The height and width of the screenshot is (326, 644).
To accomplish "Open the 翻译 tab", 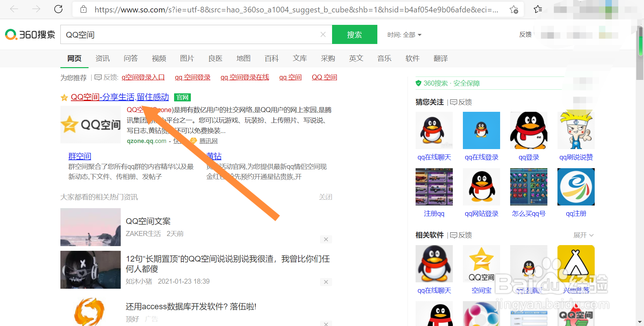I will coord(441,58).
